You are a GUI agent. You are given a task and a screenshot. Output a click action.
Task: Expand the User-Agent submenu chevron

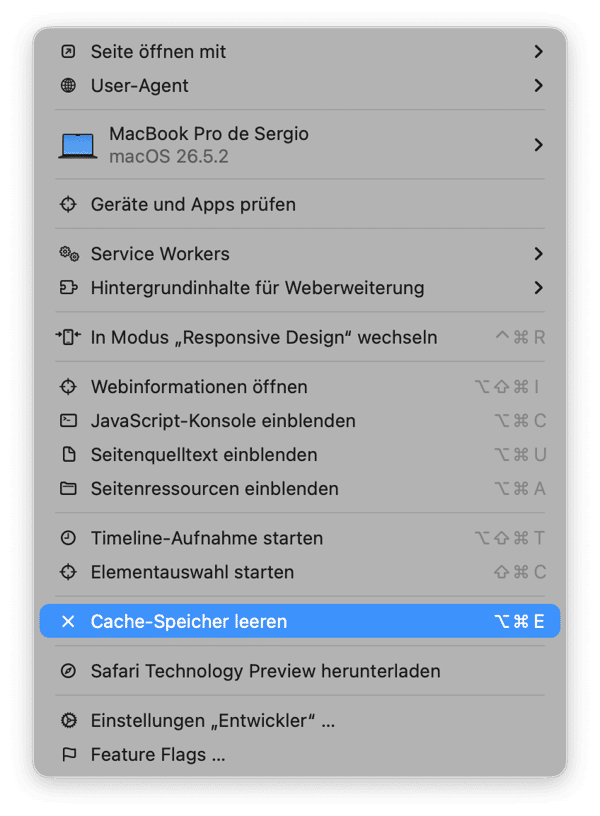(539, 85)
